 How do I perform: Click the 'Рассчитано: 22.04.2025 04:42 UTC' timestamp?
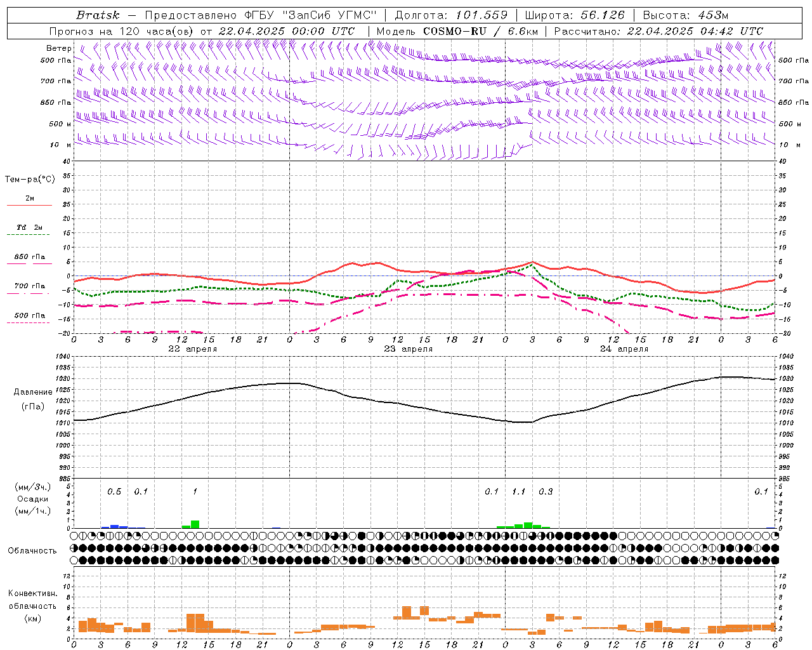tap(658, 31)
